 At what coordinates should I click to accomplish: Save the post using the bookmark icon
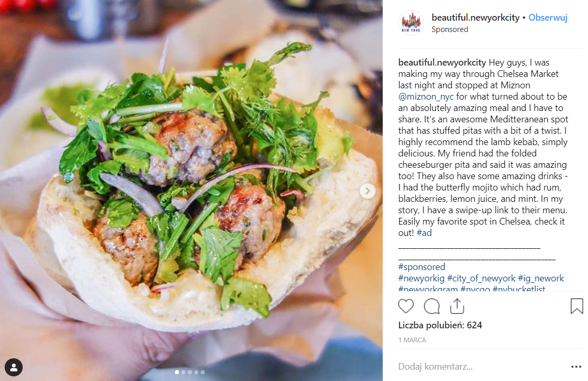point(577,306)
